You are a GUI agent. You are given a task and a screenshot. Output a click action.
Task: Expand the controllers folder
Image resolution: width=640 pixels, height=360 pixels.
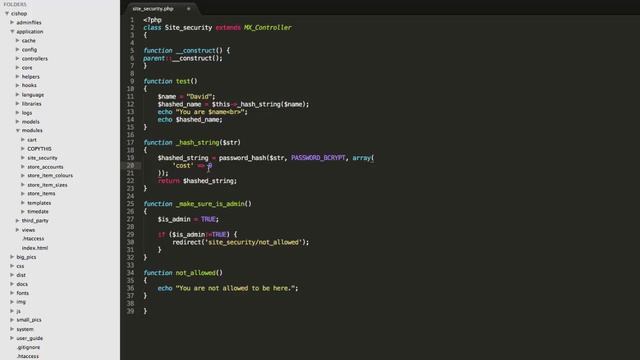coord(18,58)
